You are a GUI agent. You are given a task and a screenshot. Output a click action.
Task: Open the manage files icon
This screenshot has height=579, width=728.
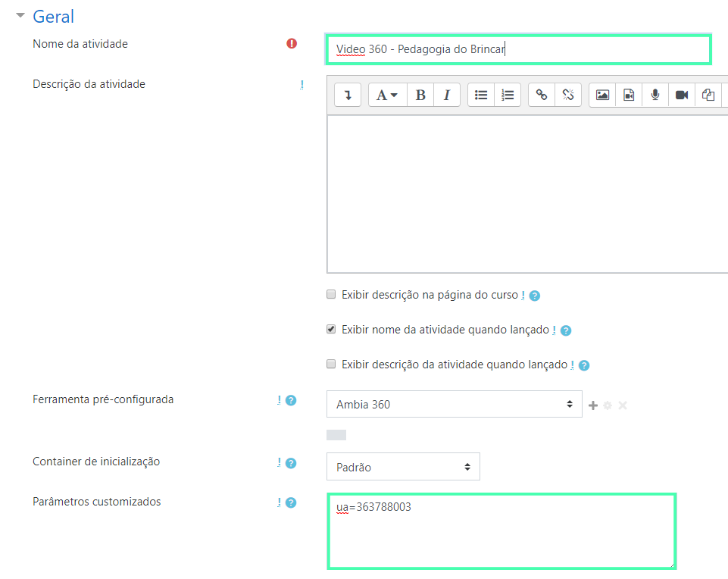coord(708,95)
